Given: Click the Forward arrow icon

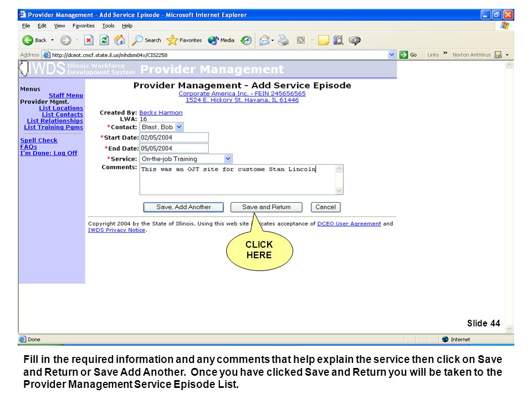Looking at the screenshot, I should pos(65,40).
